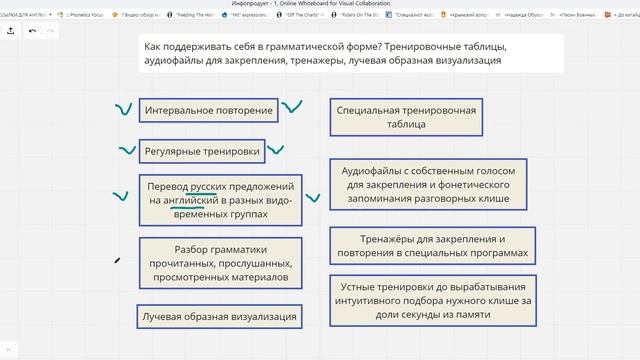The height and width of the screenshot is (360, 640).
Task: Open the 'Песни Военных' bookmark
Action: click(573, 15)
